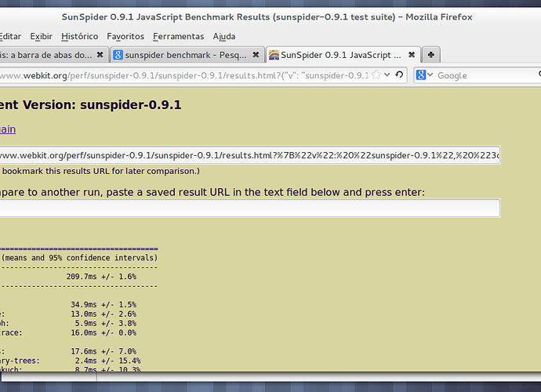Click the value '34.9ms +/- 1.5%'
The image size is (541, 392).
103,305
